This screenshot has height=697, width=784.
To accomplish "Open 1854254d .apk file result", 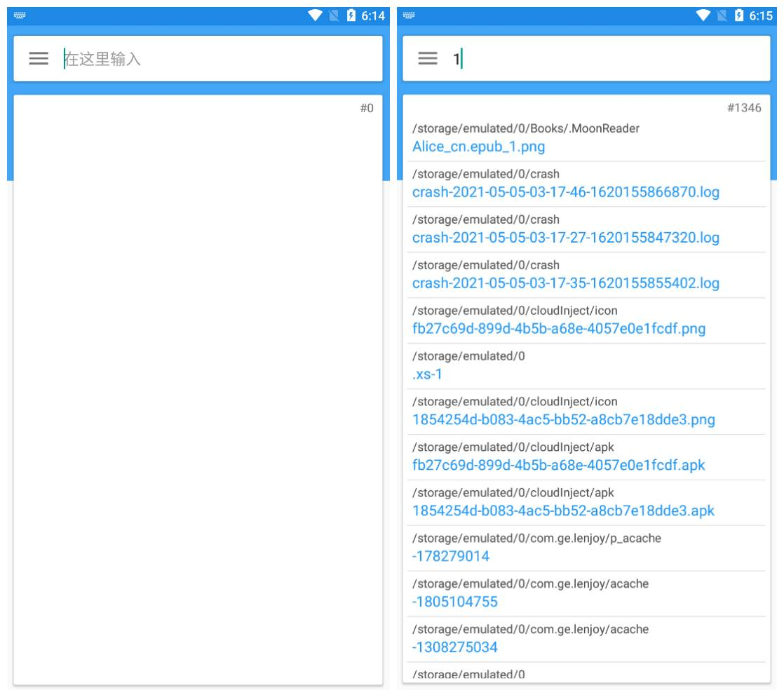I will point(563,511).
